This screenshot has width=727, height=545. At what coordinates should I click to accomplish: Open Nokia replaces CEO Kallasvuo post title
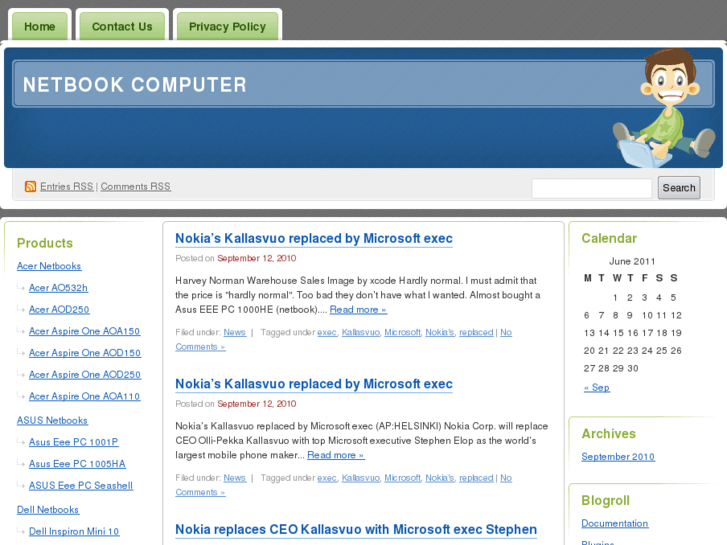356,530
